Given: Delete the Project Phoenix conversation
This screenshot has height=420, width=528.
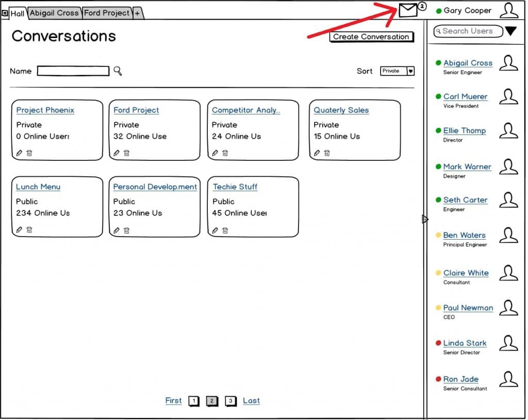Looking at the screenshot, I should (29, 153).
